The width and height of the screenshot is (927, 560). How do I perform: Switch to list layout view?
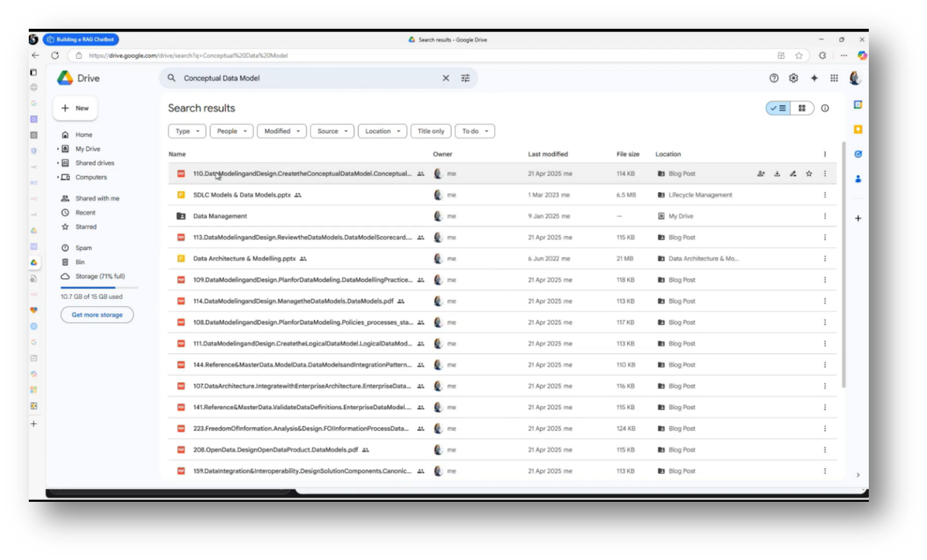[x=778, y=108]
